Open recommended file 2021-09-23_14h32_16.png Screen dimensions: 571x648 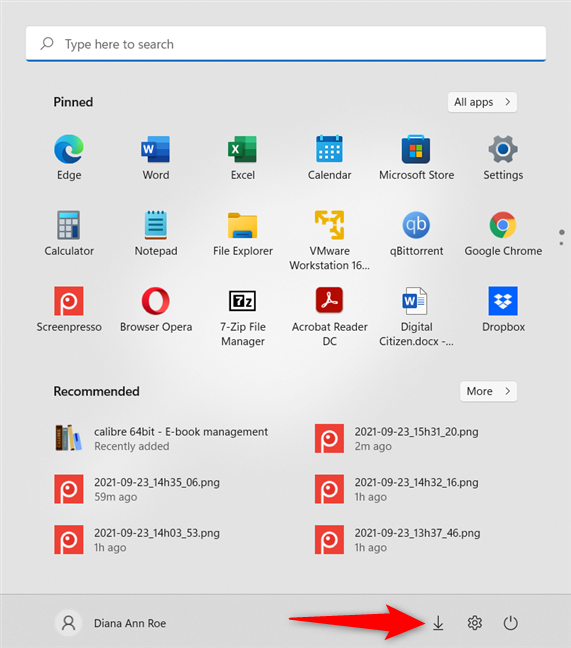[x=397, y=489]
